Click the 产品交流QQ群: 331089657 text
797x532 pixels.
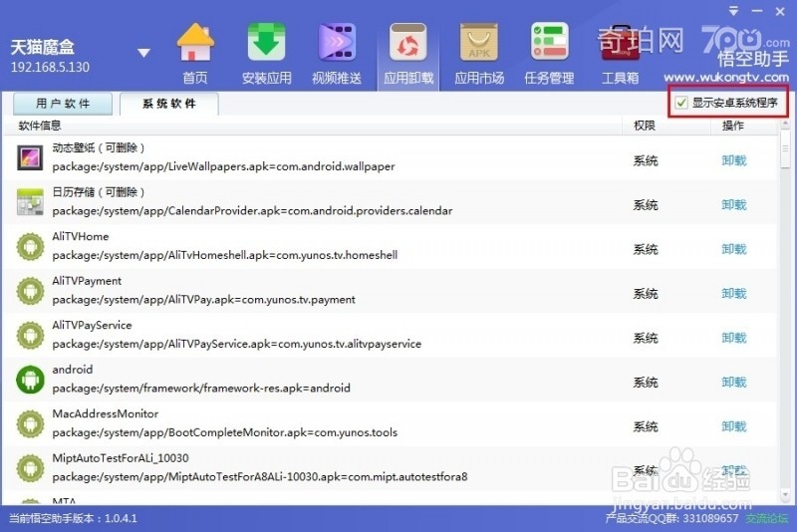671,518
